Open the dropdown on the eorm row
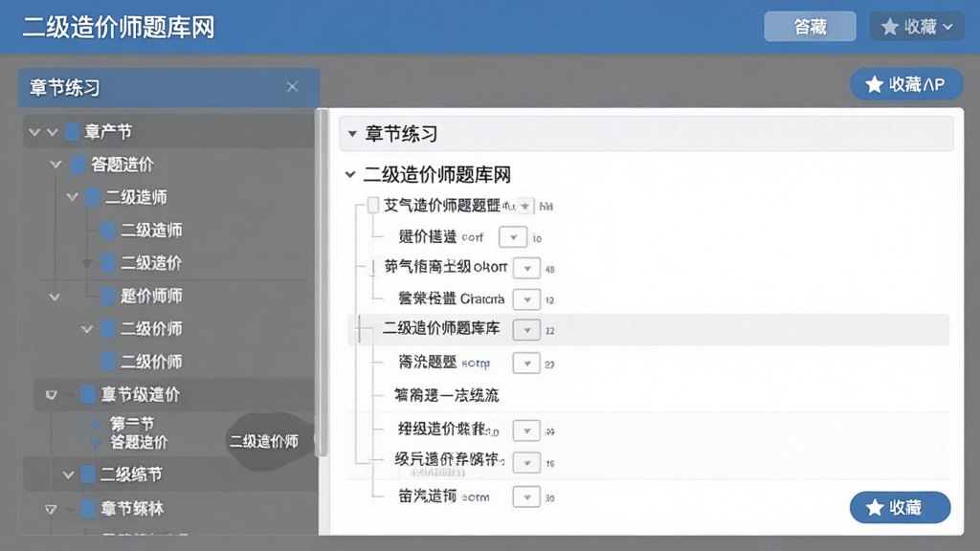Screen dimensions: 980x551 pos(526,497)
